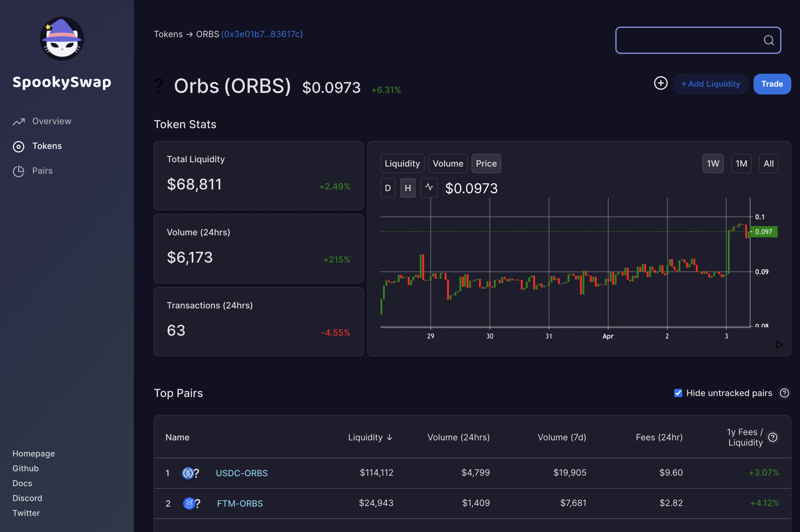Click $24,943 liquidity in FTM-ORBS row
The width and height of the screenshot is (800, 532).
tap(376, 503)
